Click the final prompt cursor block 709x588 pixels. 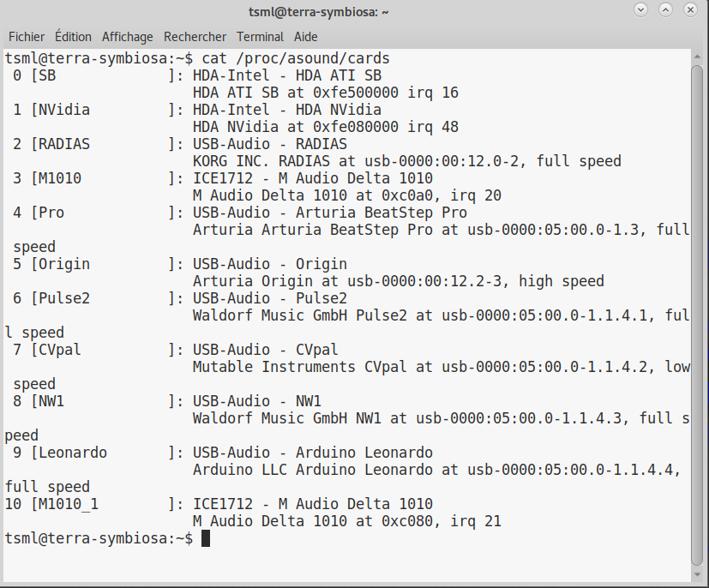tap(206, 538)
